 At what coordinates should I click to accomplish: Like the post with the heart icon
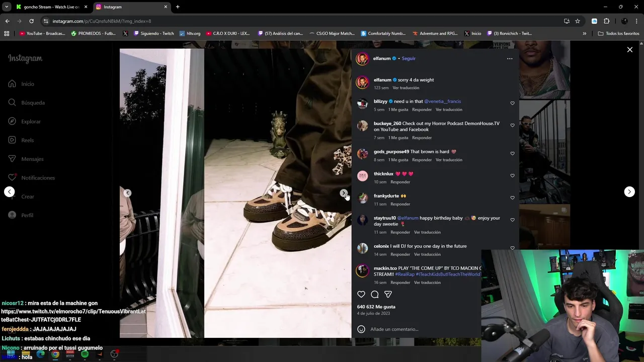(361, 294)
